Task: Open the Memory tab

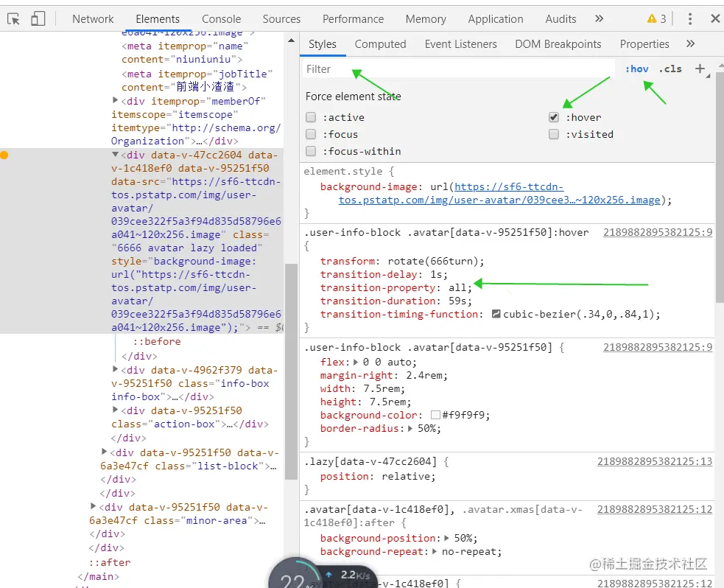Action: click(x=426, y=19)
